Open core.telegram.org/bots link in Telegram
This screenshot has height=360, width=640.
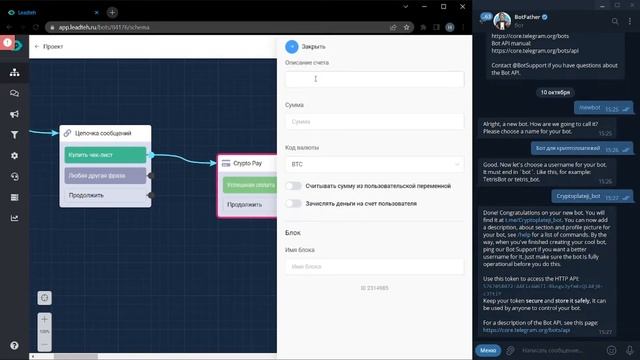pos(530,36)
